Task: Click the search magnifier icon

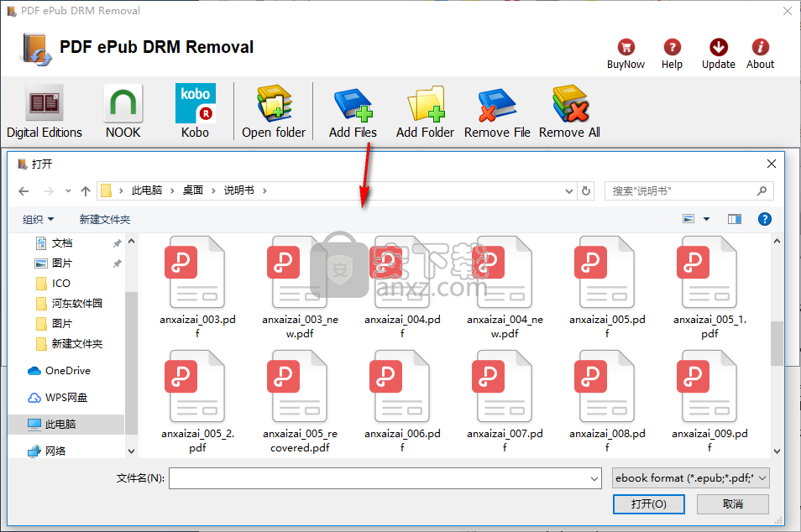Action: pyautogui.click(x=762, y=191)
